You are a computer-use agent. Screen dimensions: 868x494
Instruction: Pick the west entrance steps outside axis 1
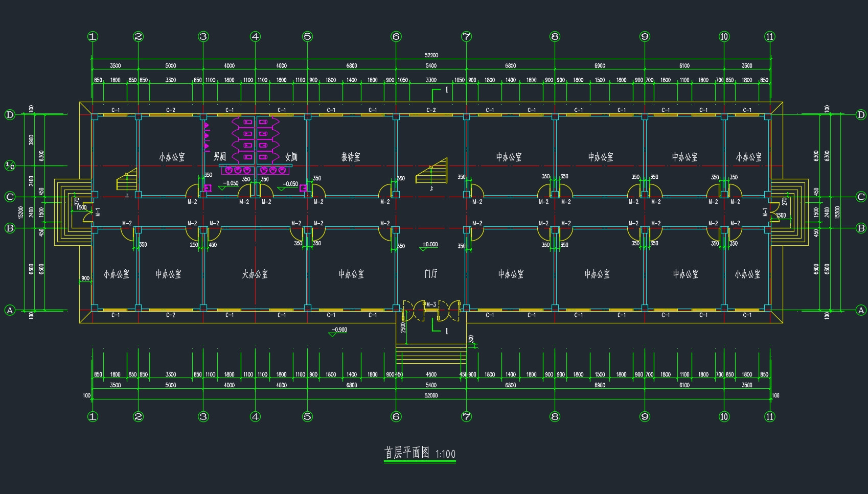tap(73, 212)
